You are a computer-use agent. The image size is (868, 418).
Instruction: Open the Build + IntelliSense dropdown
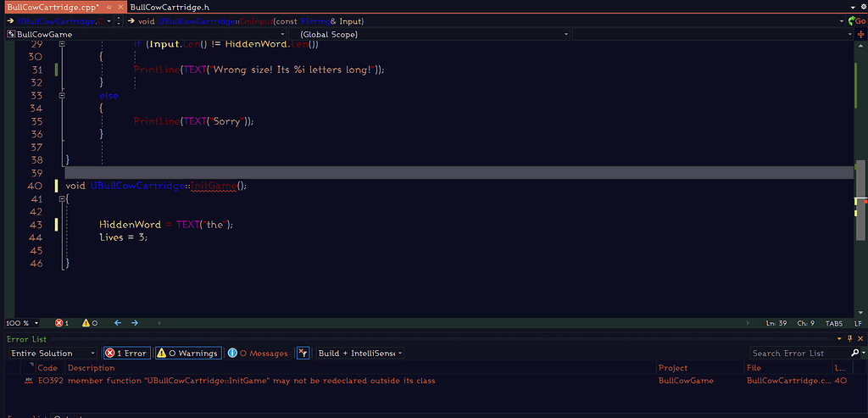coord(359,353)
